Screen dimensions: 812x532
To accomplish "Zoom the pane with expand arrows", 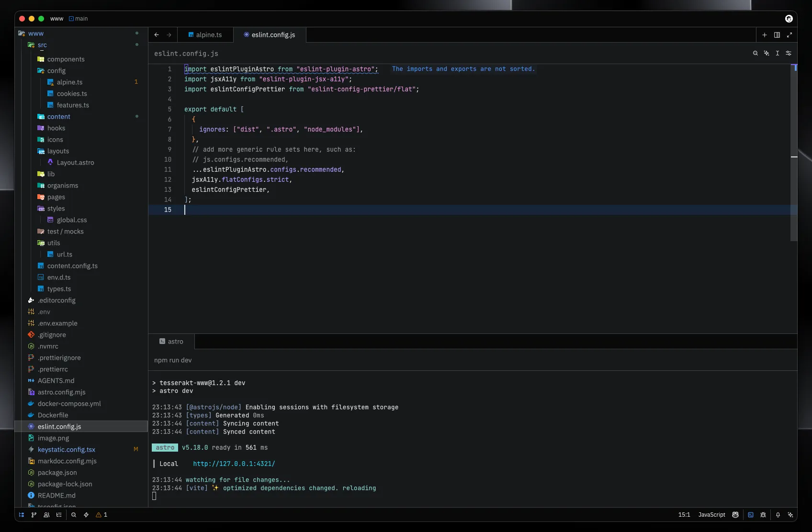I will click(x=789, y=35).
